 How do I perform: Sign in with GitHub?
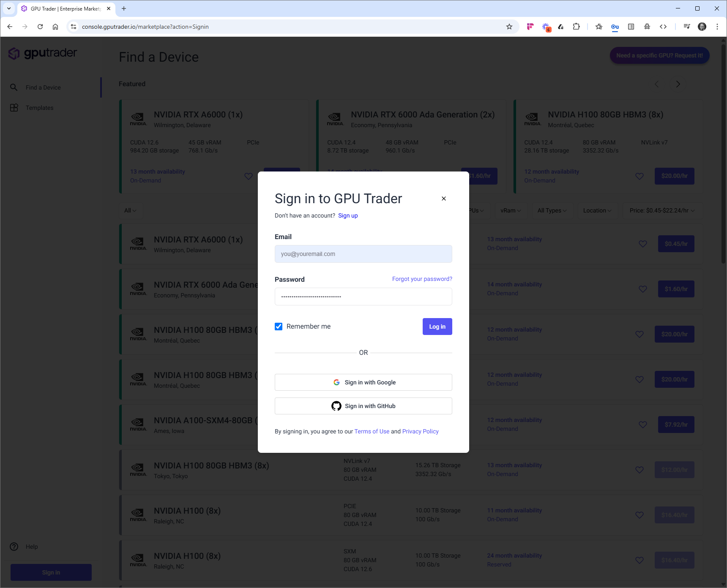click(x=363, y=406)
